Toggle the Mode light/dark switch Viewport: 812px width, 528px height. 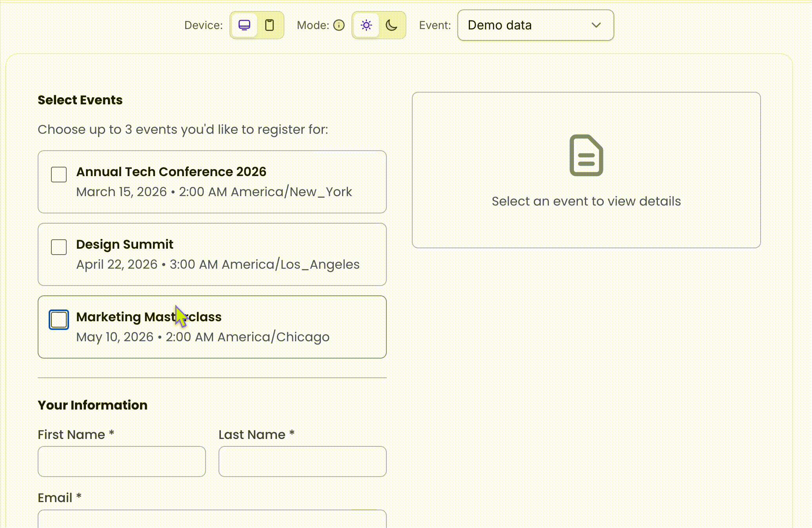(379, 25)
